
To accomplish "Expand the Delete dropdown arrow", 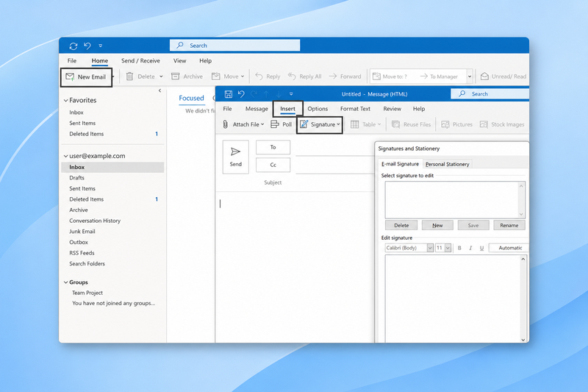I will (x=161, y=76).
